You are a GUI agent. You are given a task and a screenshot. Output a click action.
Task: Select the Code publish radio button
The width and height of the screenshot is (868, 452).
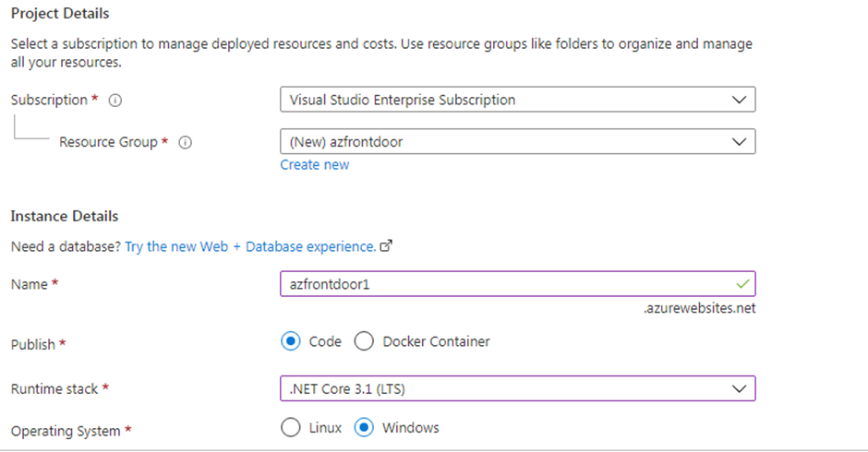[x=291, y=341]
